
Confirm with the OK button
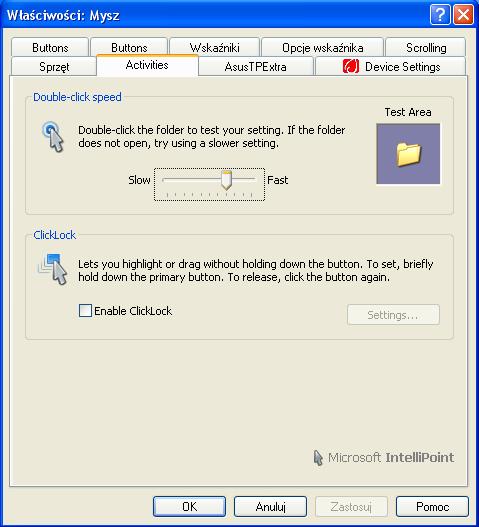pos(190,506)
